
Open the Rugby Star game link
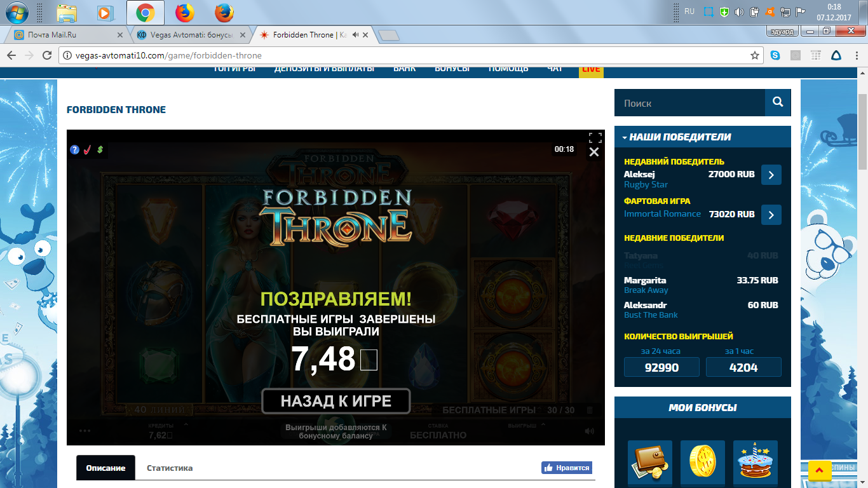pyautogui.click(x=646, y=185)
